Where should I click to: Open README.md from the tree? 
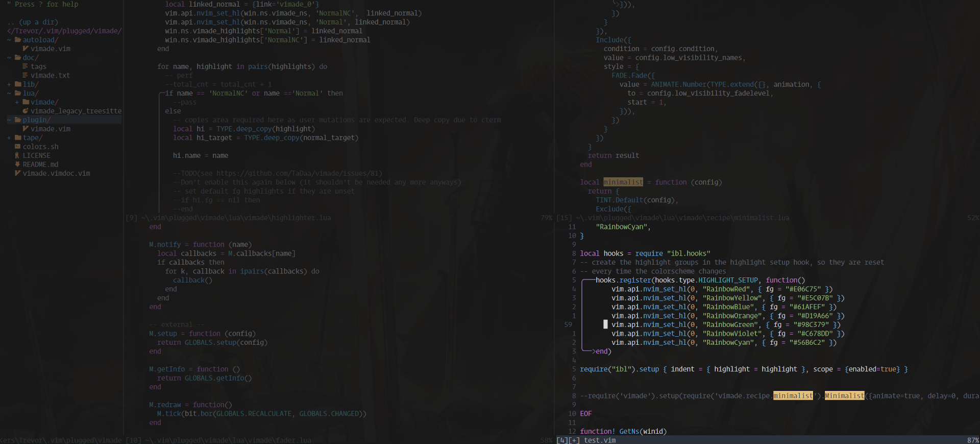pyautogui.click(x=41, y=165)
